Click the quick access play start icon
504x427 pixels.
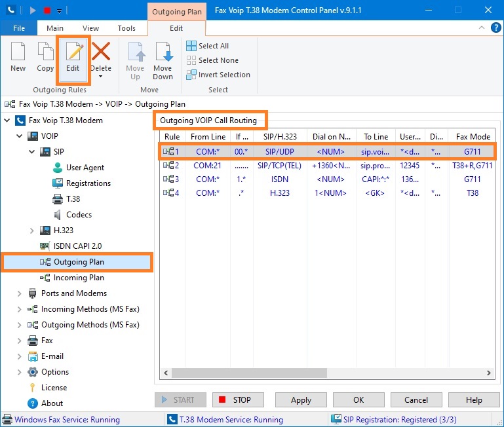click(33, 10)
